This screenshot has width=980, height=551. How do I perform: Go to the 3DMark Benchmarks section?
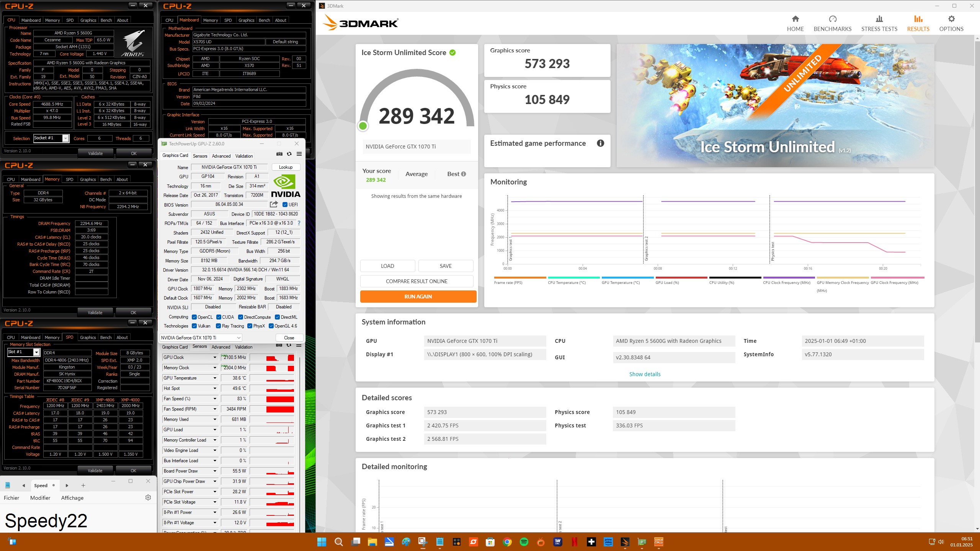tap(832, 24)
